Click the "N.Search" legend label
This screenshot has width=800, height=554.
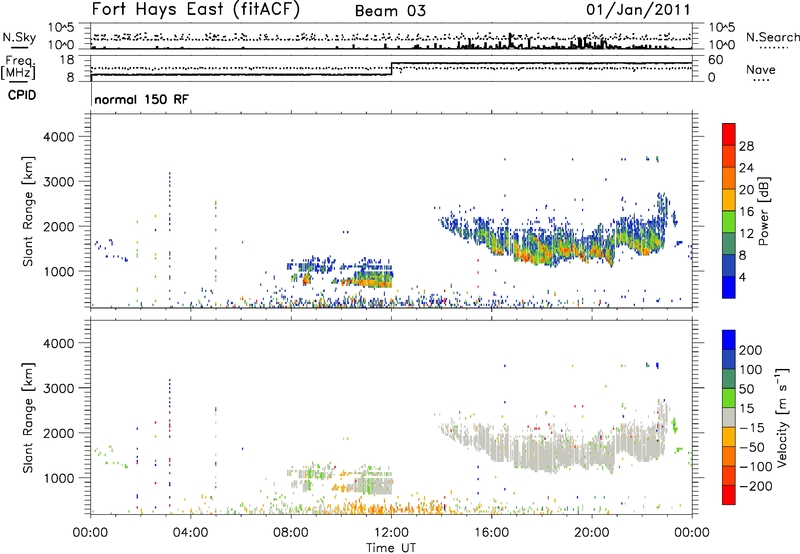coord(772,37)
